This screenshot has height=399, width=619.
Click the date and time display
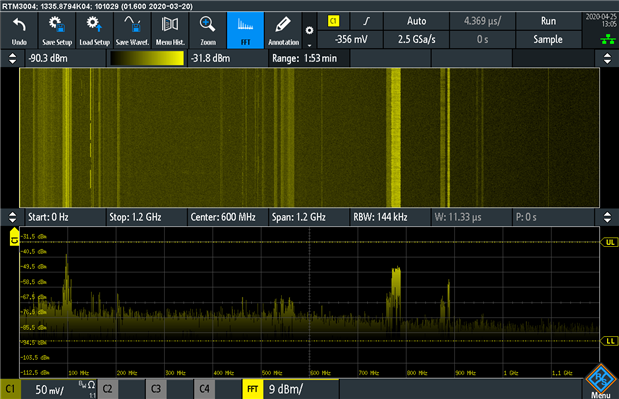(x=601, y=20)
